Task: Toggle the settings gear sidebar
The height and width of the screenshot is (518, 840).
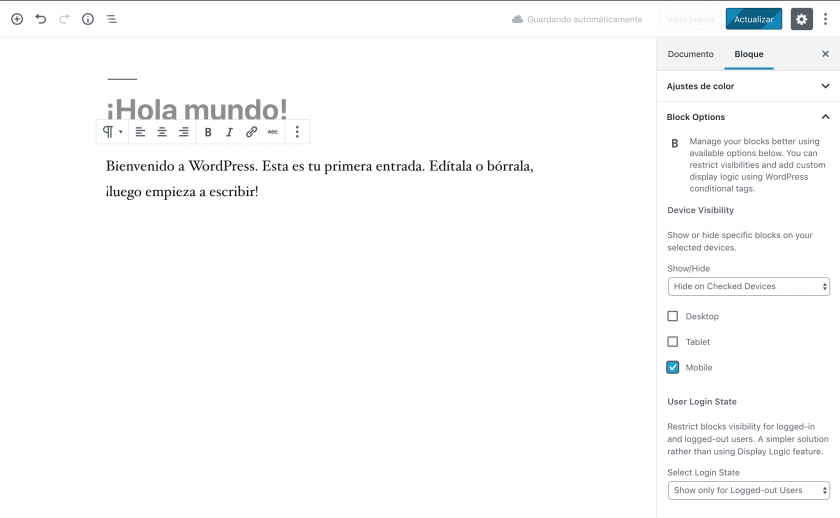Action: pyautogui.click(x=801, y=19)
